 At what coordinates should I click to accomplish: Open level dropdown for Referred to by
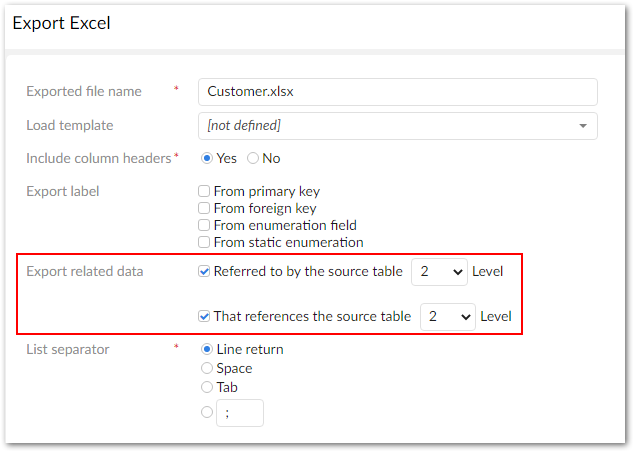(x=439, y=271)
